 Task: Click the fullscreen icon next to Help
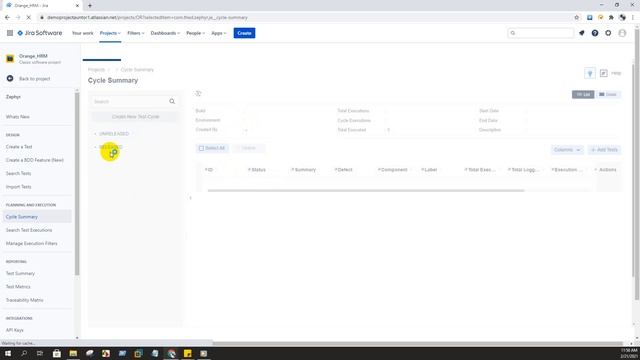[x=604, y=73]
